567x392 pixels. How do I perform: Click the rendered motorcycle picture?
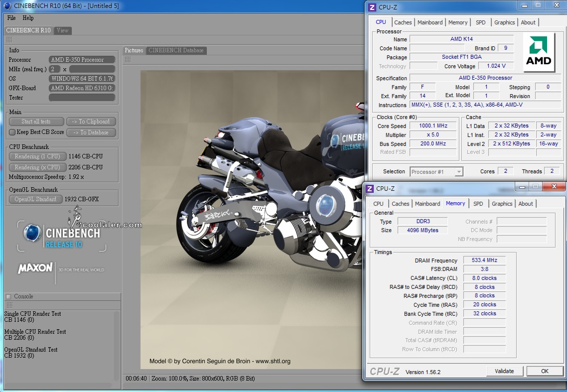point(253,220)
